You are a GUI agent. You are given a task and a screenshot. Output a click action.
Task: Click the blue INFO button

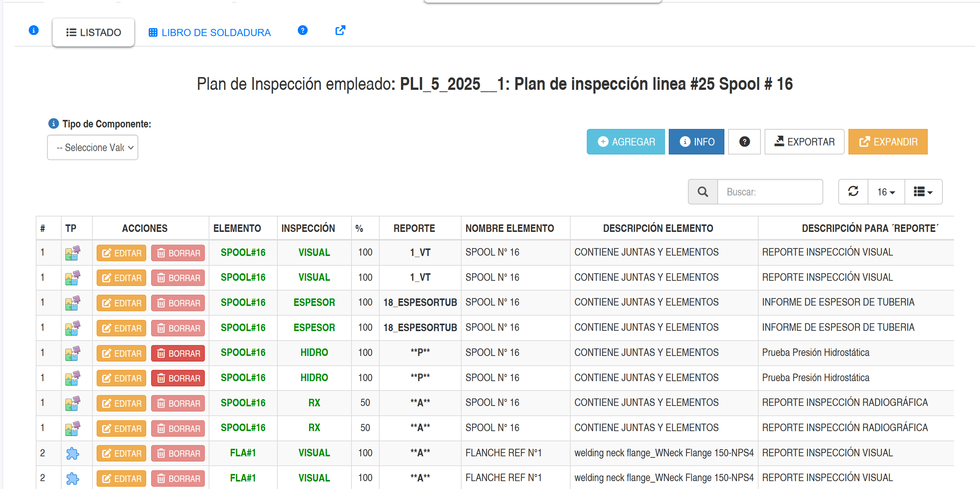coord(696,141)
